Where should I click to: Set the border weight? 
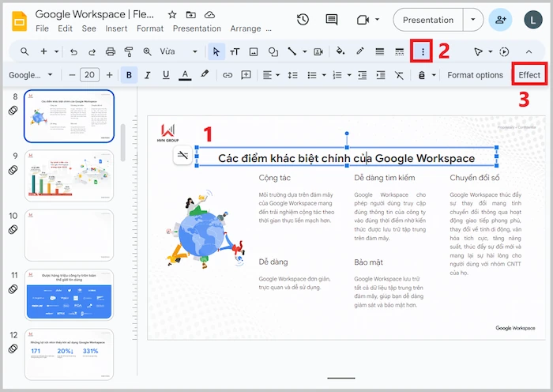380,52
